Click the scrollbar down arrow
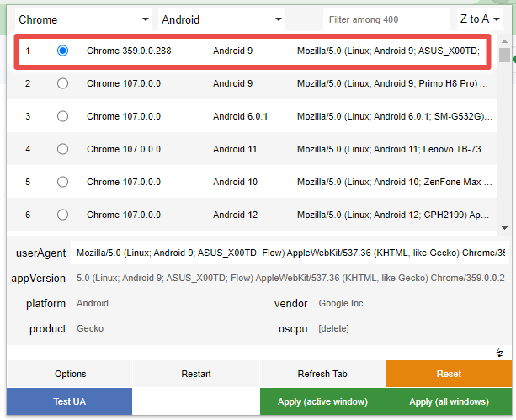Screen dimensions: 516x420 [x=504, y=227]
